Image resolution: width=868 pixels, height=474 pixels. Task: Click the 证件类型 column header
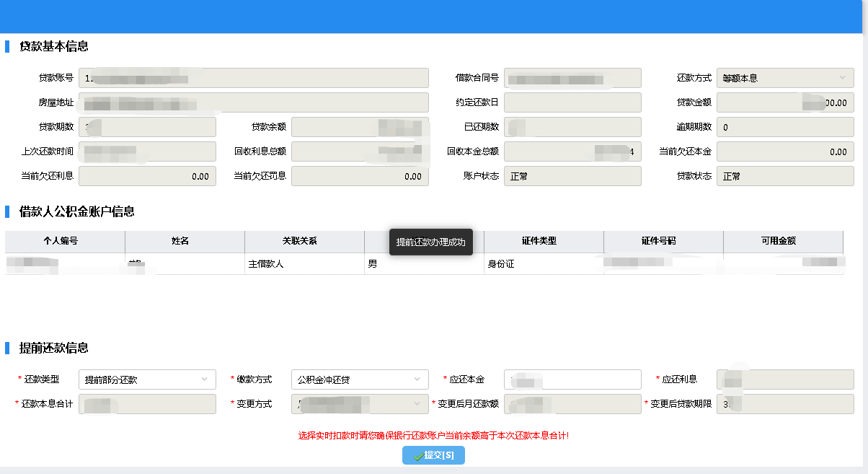point(544,241)
